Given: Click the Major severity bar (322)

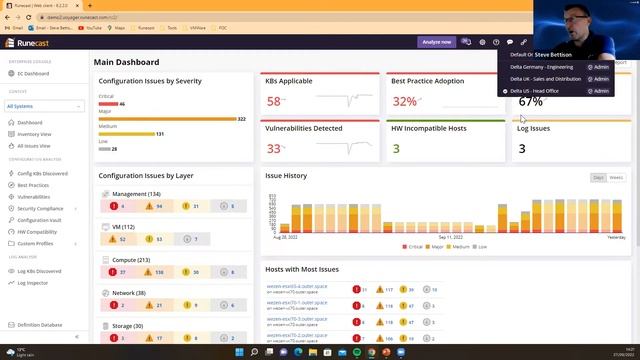Looking at the screenshot, I should 167,119.
